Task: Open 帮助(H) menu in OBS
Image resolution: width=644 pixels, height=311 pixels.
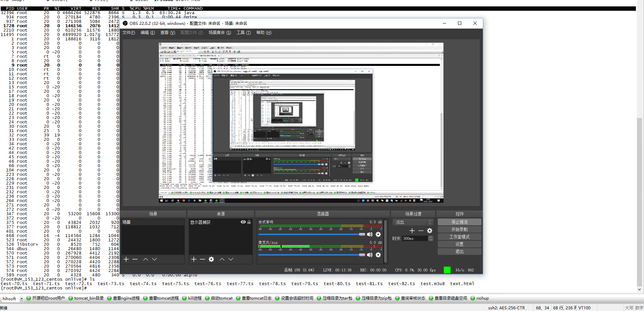Action: click(264, 33)
